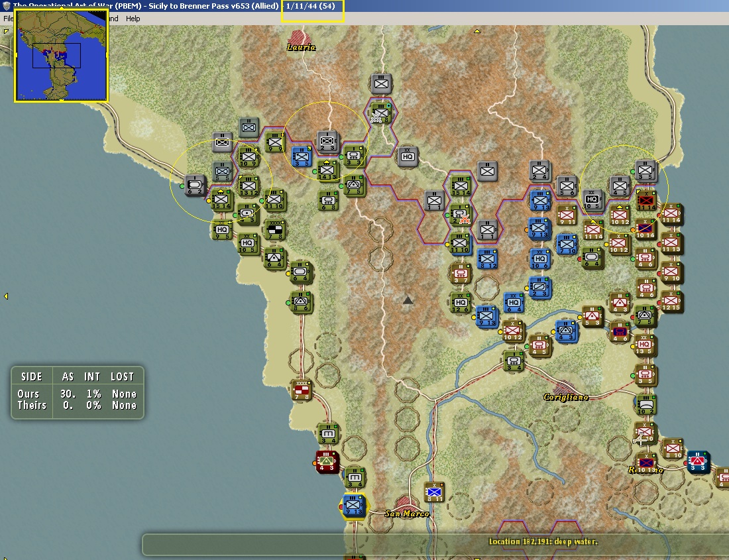This screenshot has width=729, height=560.
Task: Select the brown 10-14 brigade with the blue symbol
Action: (645, 229)
